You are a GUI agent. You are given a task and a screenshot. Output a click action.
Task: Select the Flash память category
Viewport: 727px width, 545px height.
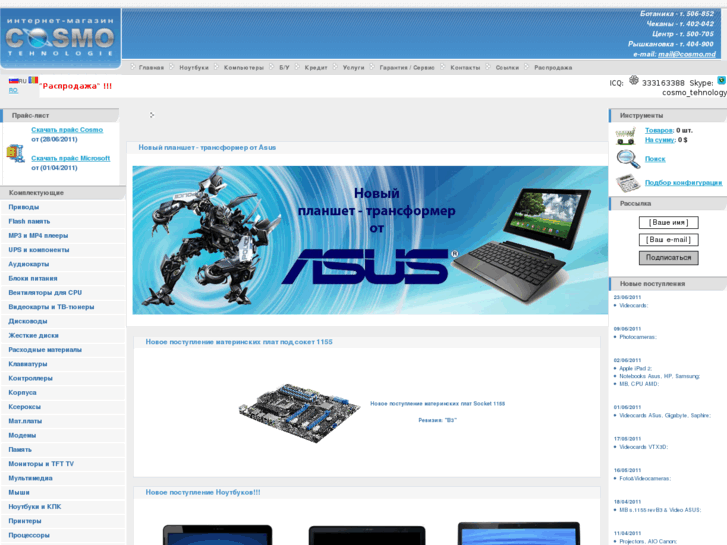point(29,221)
